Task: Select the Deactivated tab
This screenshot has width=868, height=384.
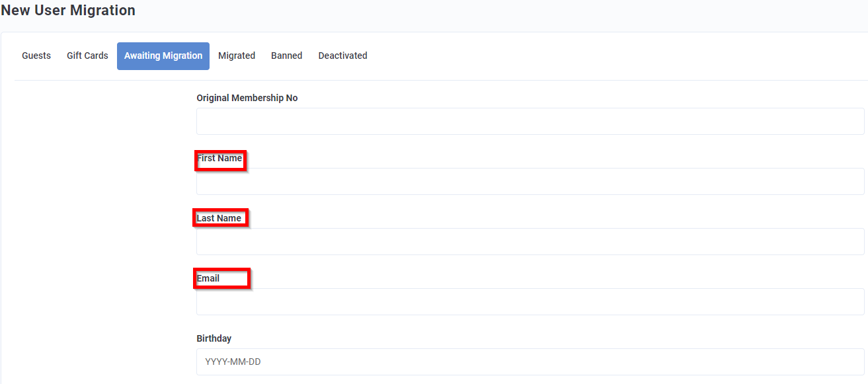Action: tap(342, 56)
